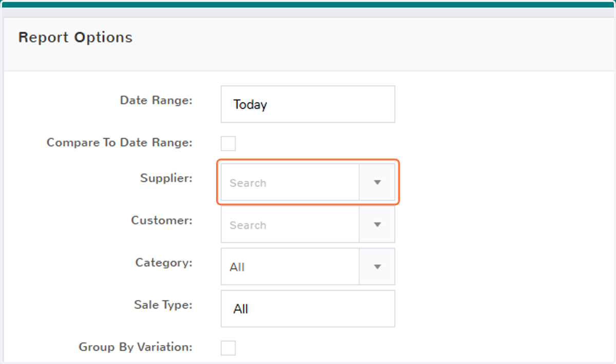Open the Category dropdown arrow
Viewport: 616px width, 364px height.
click(377, 266)
